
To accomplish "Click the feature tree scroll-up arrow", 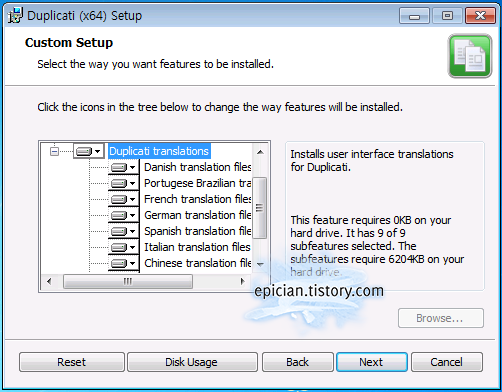I will point(260,152).
